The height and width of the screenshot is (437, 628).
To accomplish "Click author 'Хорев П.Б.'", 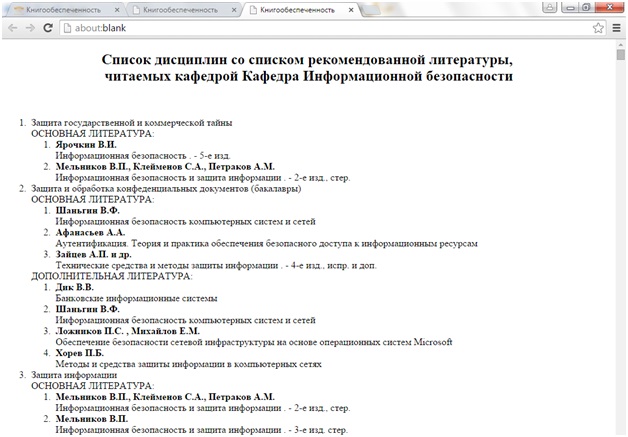I will coord(80,353).
